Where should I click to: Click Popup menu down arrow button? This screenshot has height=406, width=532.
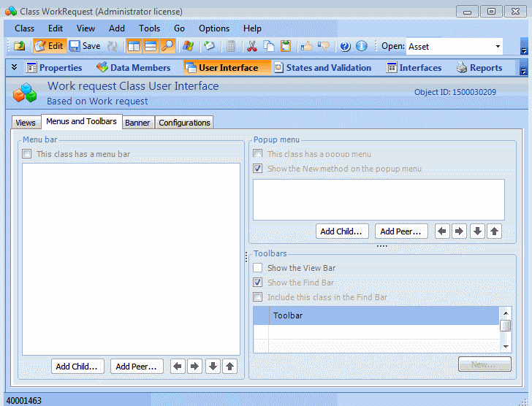(477, 231)
